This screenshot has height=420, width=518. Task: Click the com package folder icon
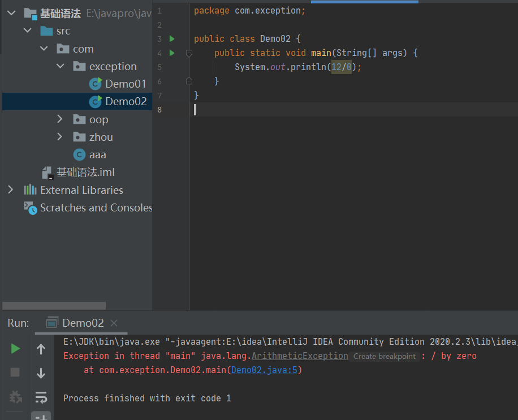[63, 49]
